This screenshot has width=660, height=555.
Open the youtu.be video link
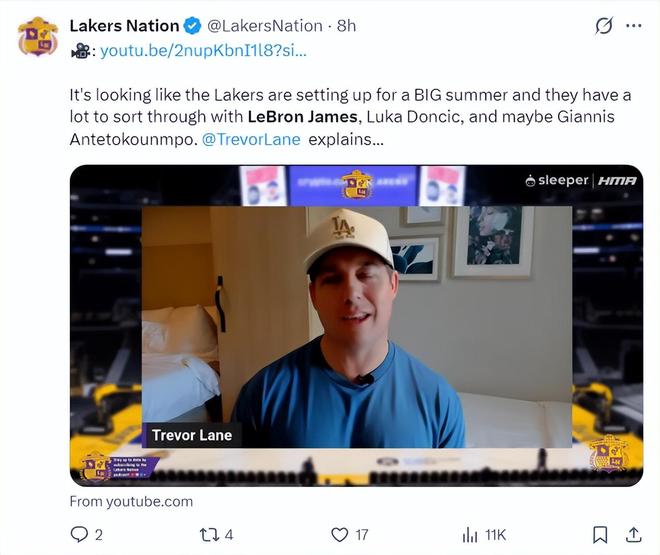click(203, 49)
